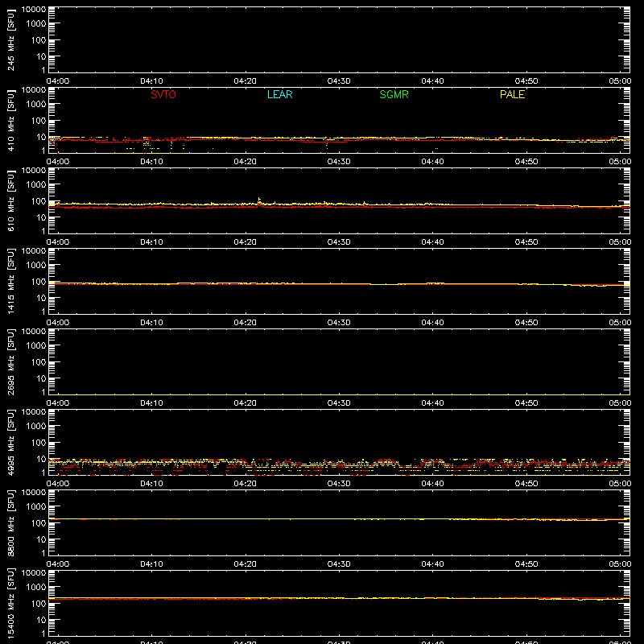
Task: Click the yellow PALE station label
Action: [x=512, y=94]
